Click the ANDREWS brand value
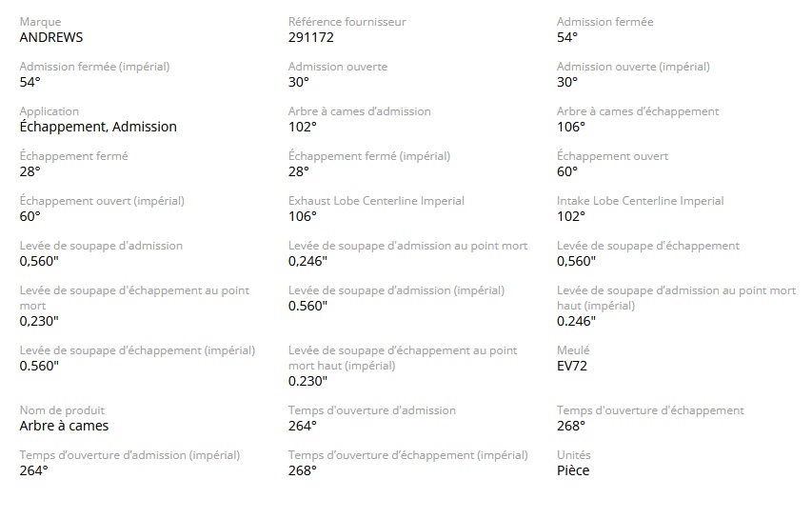 pos(50,37)
